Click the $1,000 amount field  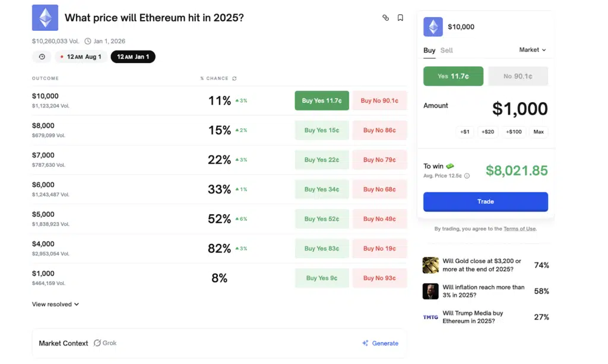520,109
